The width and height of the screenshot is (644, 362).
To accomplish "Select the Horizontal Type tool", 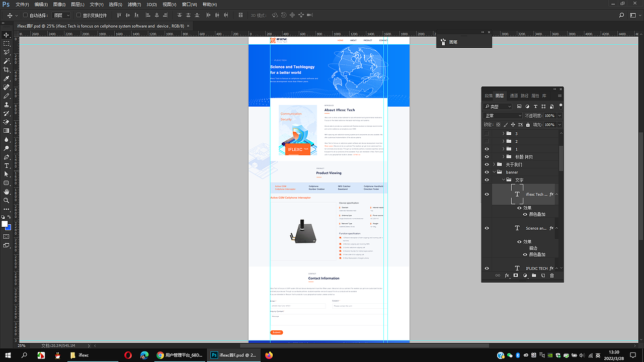I will tap(7, 165).
